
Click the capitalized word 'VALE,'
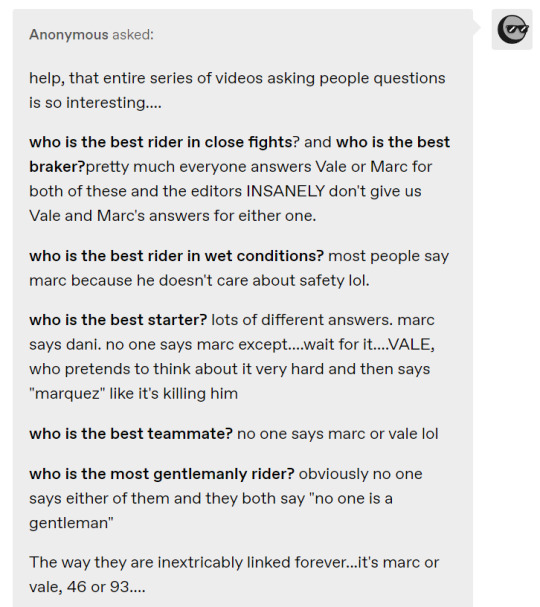click(411, 344)
